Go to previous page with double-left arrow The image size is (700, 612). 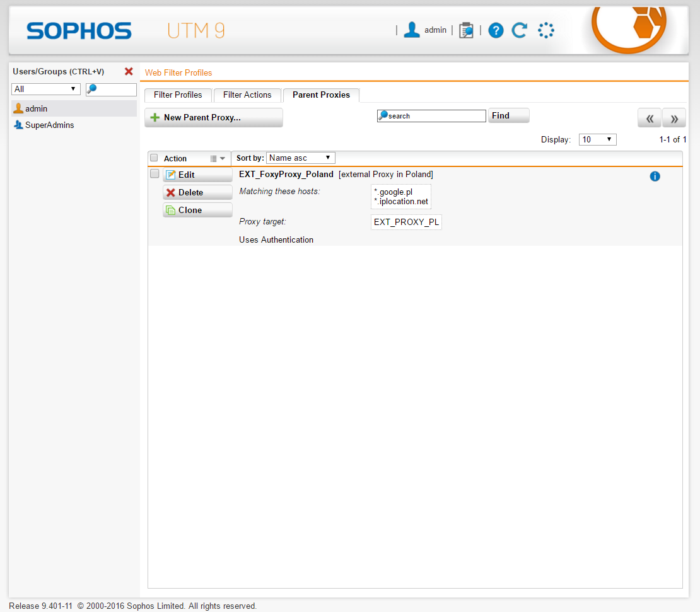point(650,118)
